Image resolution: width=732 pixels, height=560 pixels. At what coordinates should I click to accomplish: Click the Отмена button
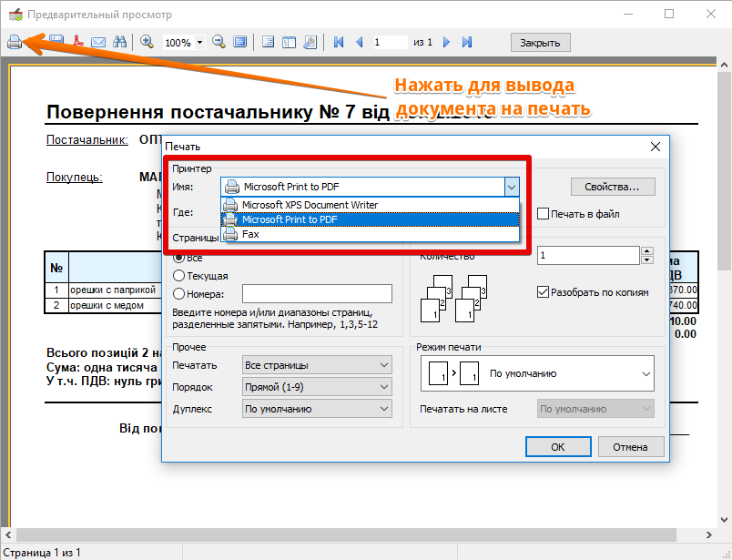631,447
